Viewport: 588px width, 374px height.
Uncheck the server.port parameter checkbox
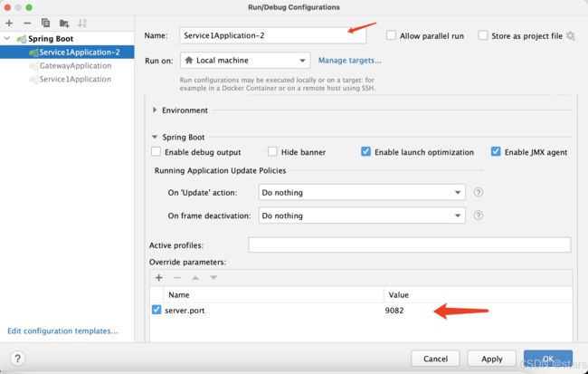point(156,310)
